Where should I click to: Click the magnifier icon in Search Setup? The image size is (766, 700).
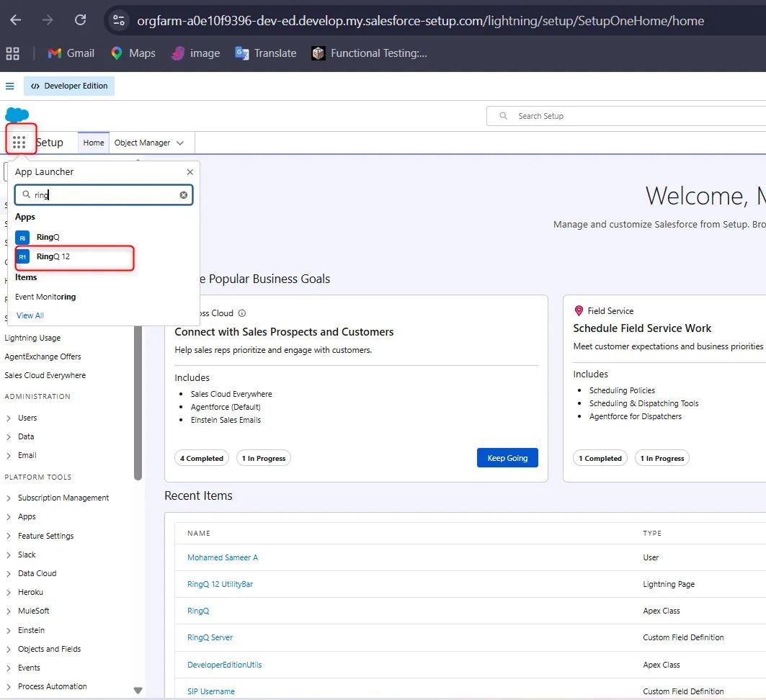(503, 116)
